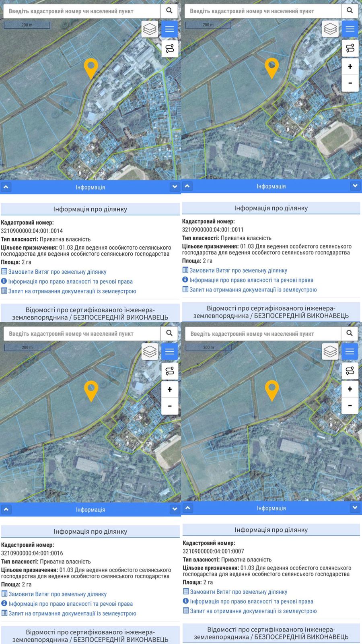Open 'Інформація про право власності' for parcel 0014

point(70,281)
